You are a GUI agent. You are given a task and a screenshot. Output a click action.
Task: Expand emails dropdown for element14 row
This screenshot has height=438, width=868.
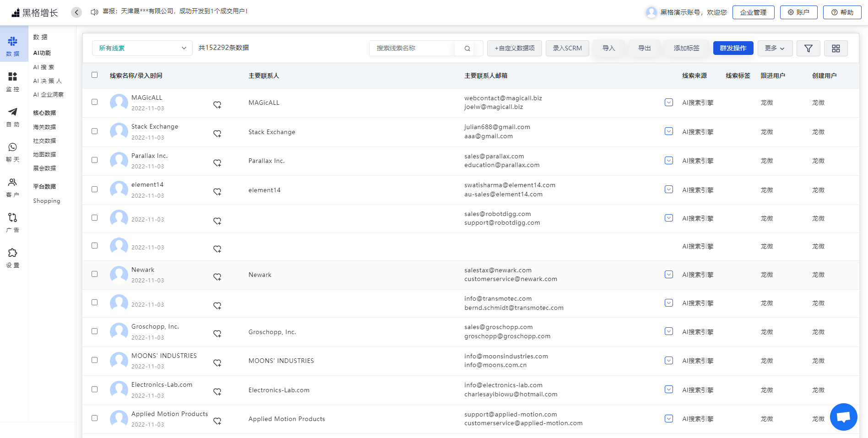669,189
